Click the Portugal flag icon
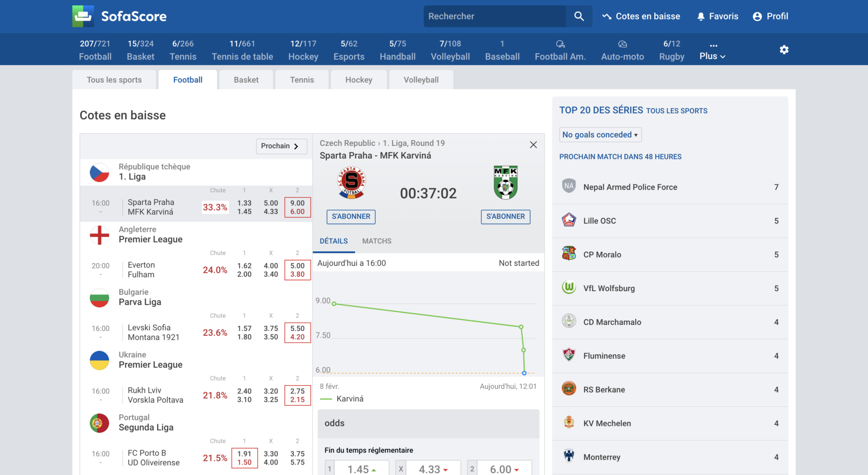 coord(99,423)
